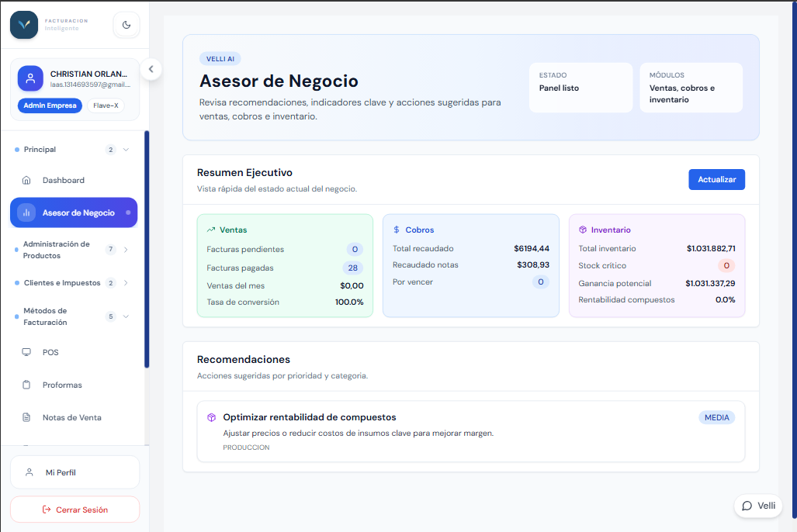Click the PRODUCCION category label
This screenshot has width=797, height=532.
pyautogui.click(x=246, y=447)
